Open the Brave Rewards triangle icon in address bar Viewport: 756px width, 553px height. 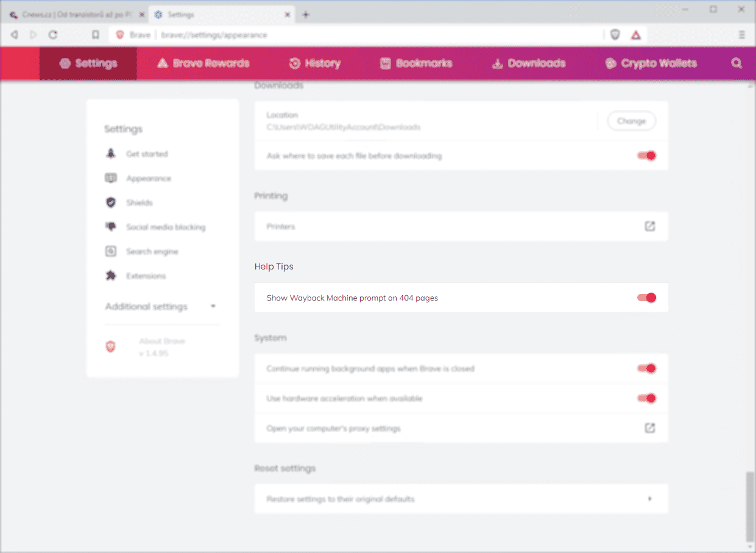[636, 35]
